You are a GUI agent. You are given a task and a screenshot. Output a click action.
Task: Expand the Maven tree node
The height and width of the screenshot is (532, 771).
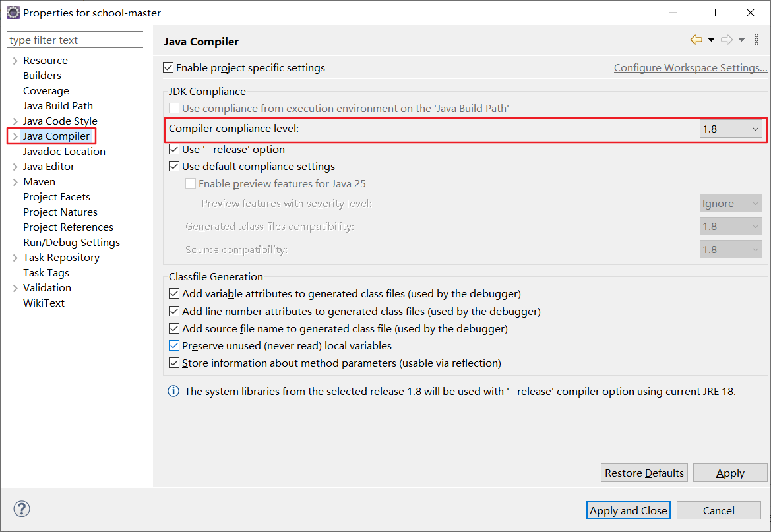[15, 182]
